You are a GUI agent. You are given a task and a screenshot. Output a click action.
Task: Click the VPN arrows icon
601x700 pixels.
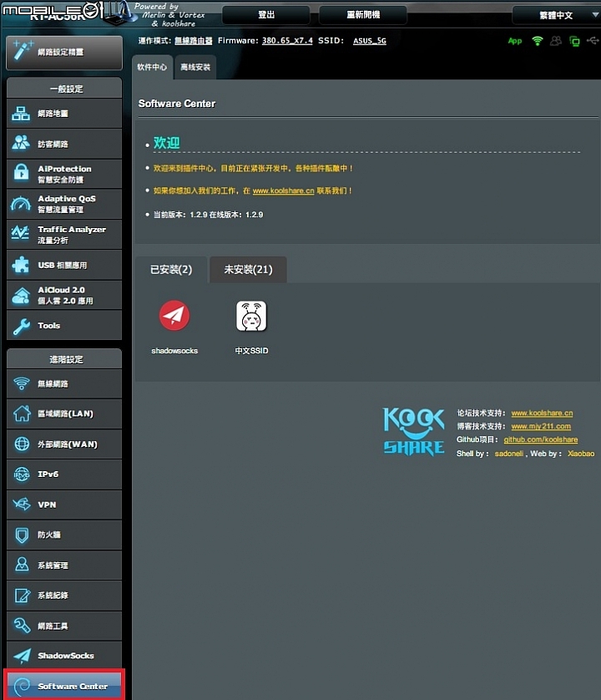point(22,505)
